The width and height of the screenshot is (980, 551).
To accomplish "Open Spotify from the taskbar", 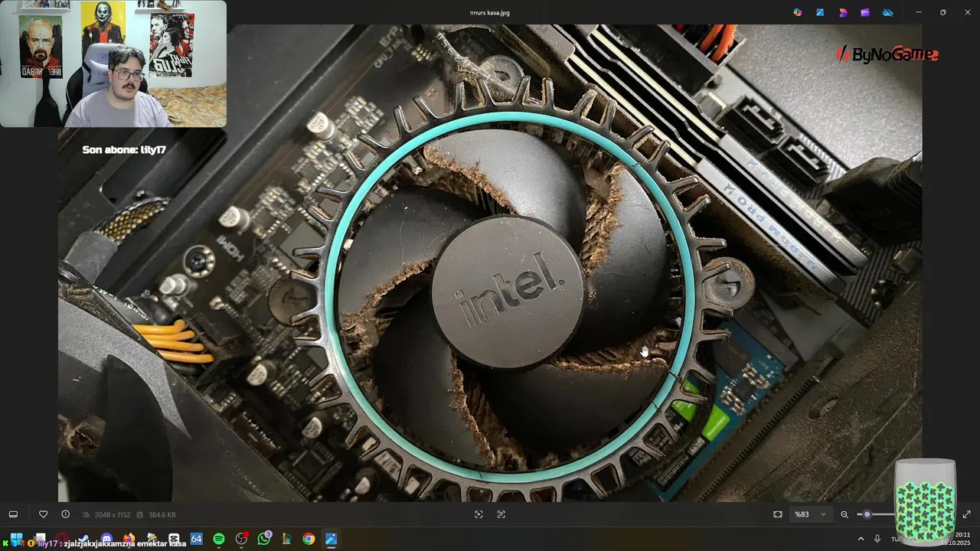I will (219, 539).
